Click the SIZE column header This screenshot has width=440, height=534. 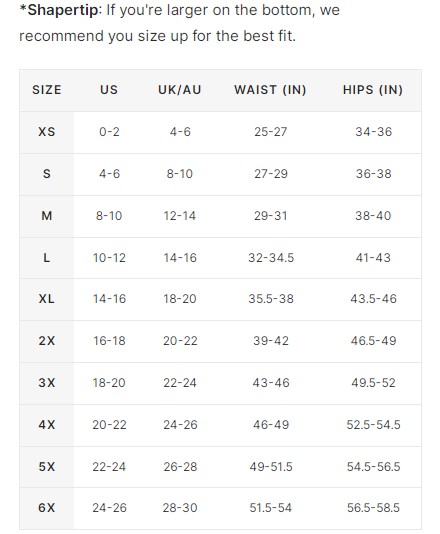click(47, 90)
